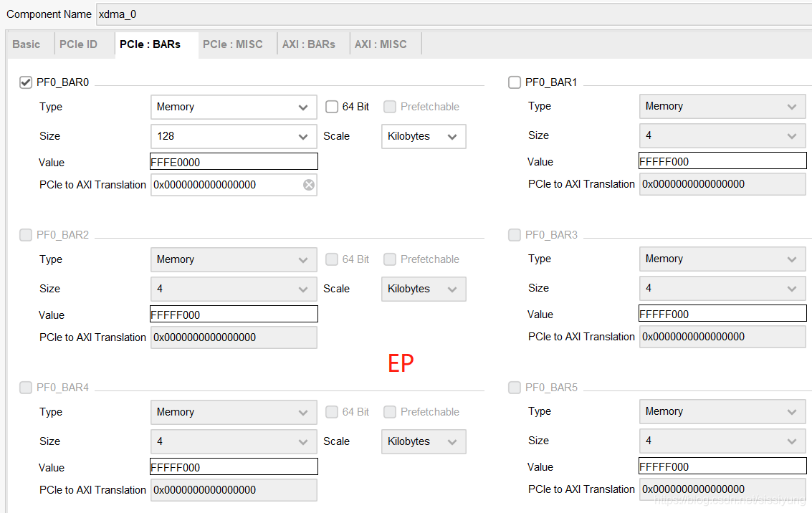The image size is (812, 513).
Task: Click the PF0_BAR0 Value field FFFE0000
Action: tap(234, 161)
